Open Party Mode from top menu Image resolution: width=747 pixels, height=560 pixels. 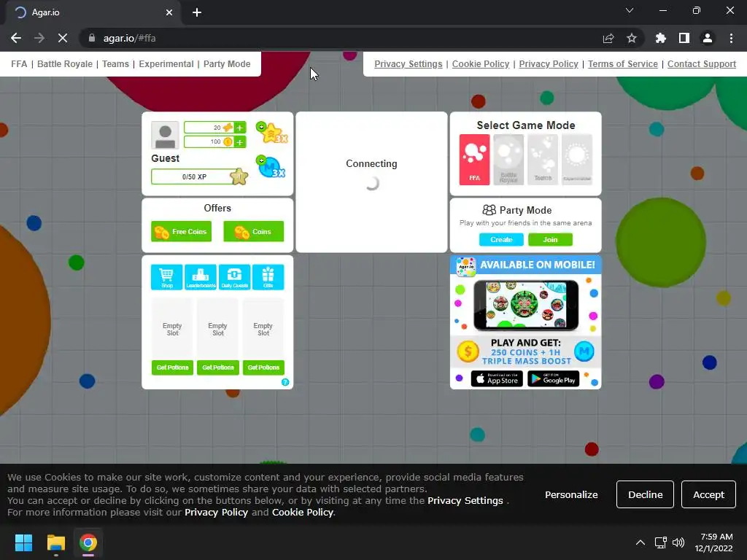pyautogui.click(x=227, y=64)
